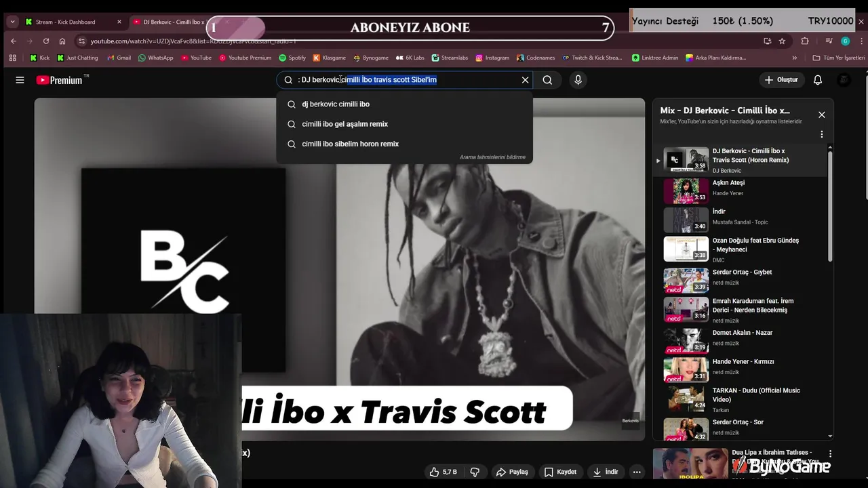Screen dimensions: 868x488
Task: Open the WhatsApp bookmark
Action: [155, 58]
